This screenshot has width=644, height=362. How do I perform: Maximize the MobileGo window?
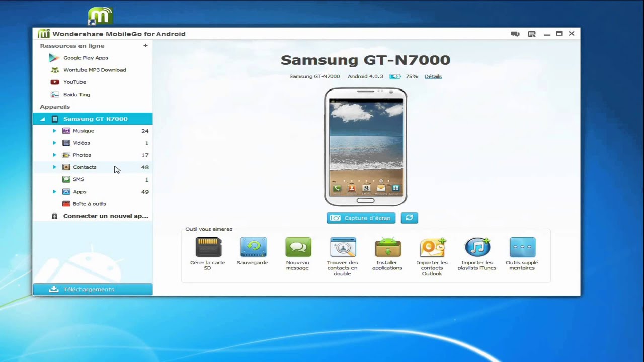tap(559, 34)
